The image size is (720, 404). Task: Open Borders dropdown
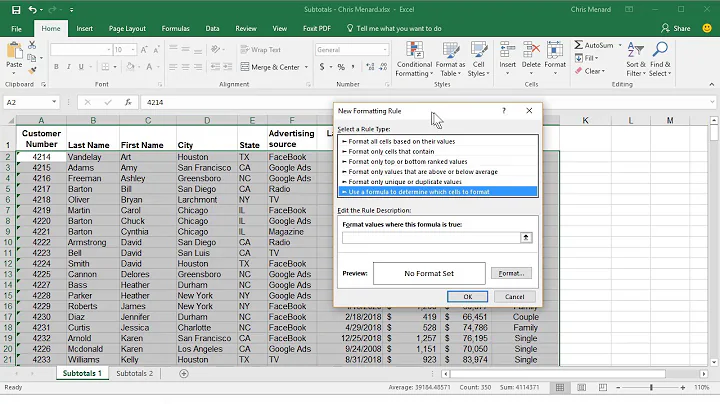(115, 67)
